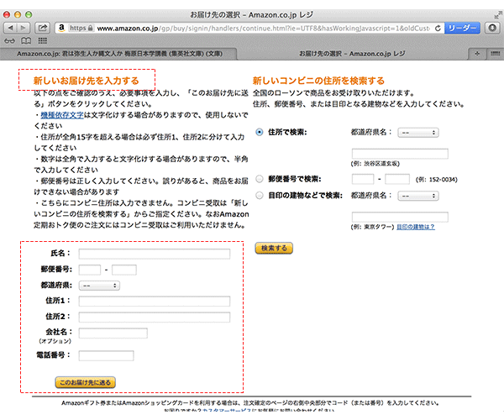The width and height of the screenshot is (504, 420).
Task: Focus the 住所2 input field
Action: [155, 317]
